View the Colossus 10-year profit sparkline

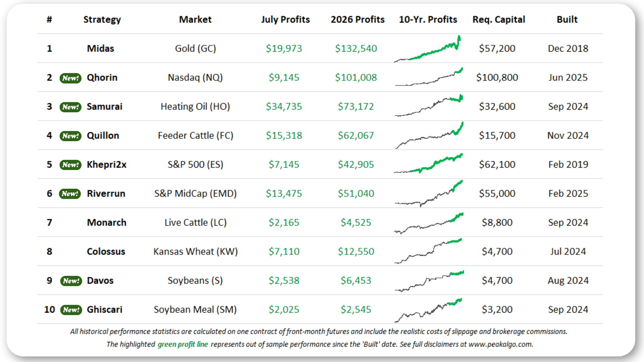pyautogui.click(x=428, y=251)
